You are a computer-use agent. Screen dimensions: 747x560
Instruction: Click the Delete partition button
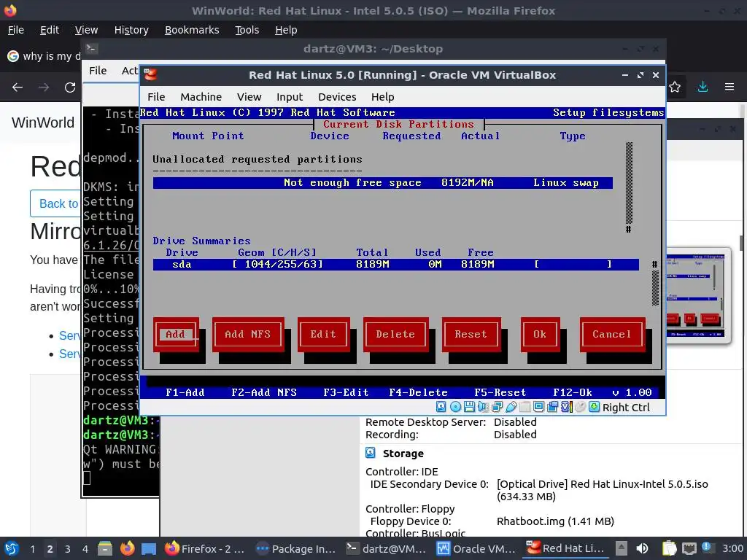pos(395,334)
